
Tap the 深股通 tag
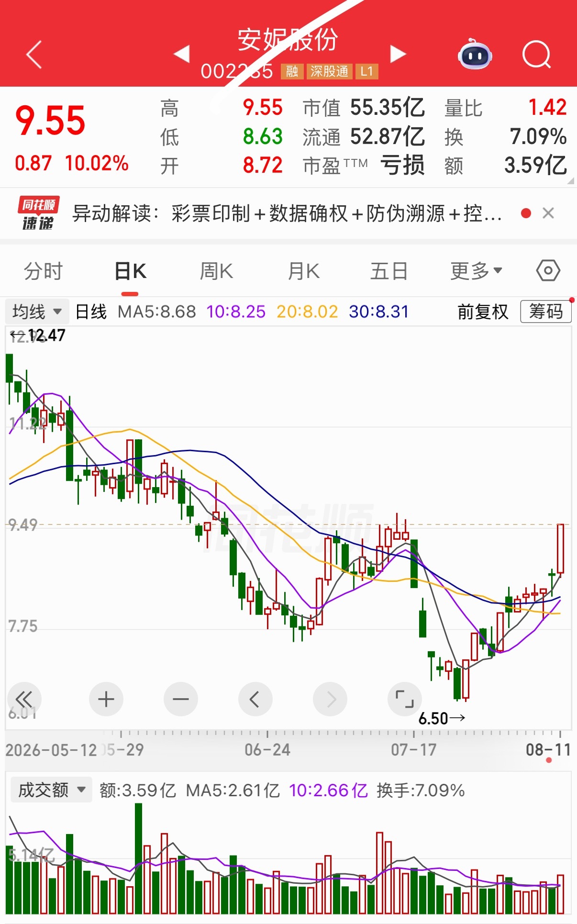329,71
